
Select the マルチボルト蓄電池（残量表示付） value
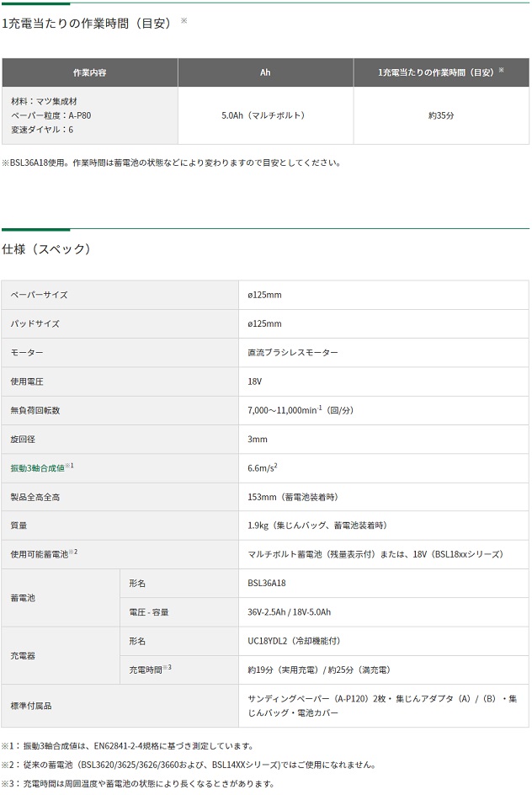375,554
